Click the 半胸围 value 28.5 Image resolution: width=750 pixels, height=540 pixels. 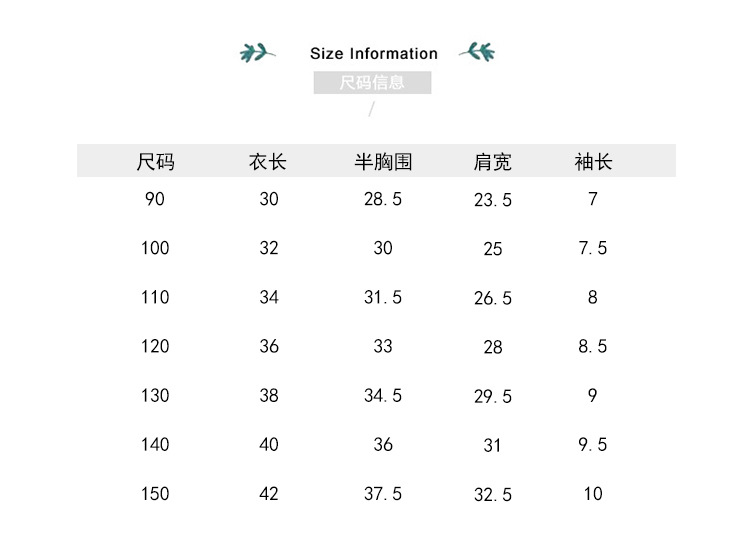coord(383,199)
